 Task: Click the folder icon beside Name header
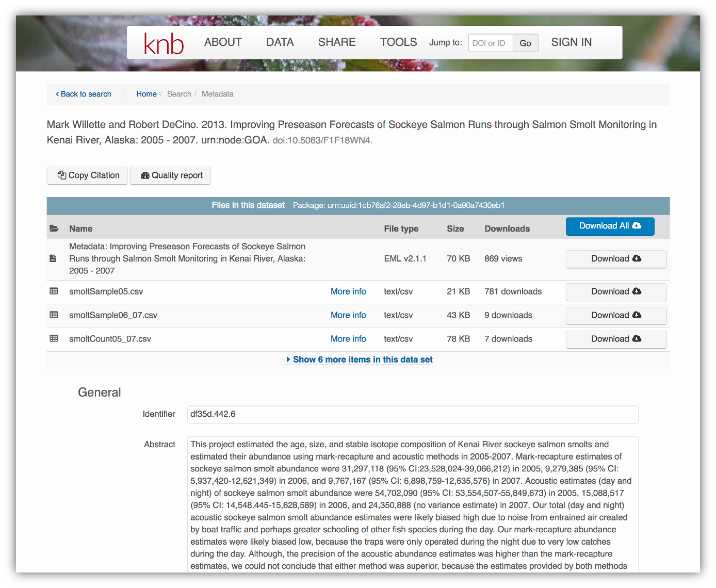coord(54,228)
